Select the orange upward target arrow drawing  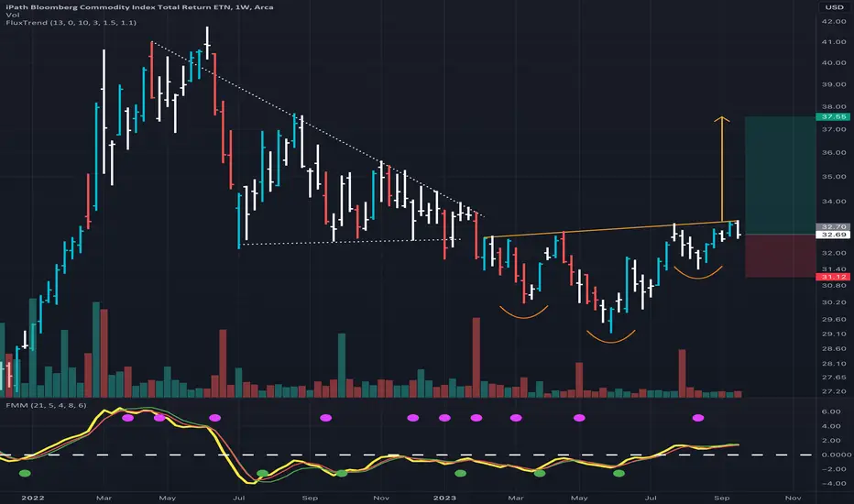coord(722,169)
